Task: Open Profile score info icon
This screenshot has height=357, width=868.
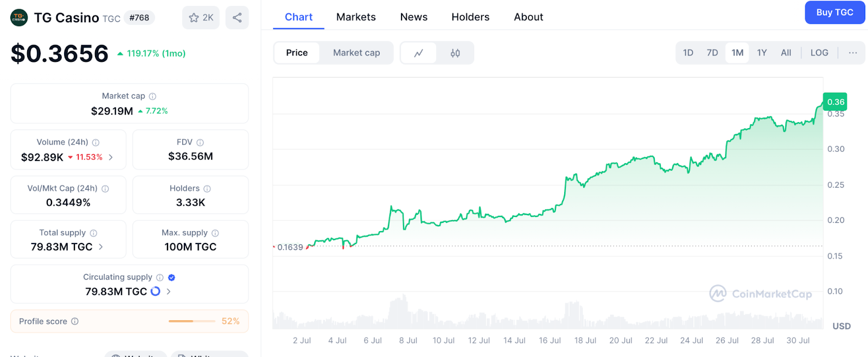Action: pos(75,322)
